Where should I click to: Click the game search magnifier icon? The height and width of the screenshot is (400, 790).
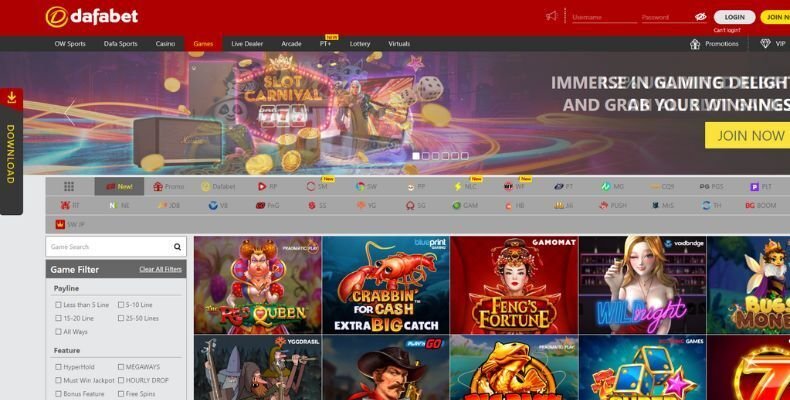(178, 246)
